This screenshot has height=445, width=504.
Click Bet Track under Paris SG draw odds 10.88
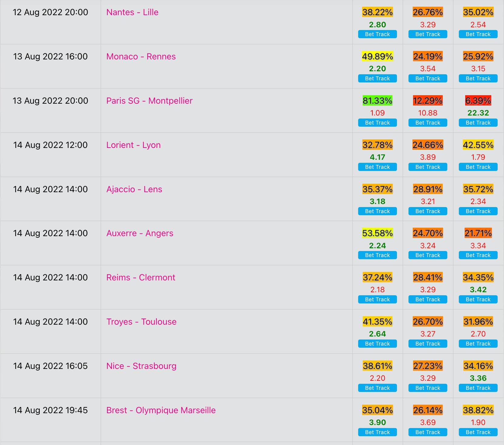[x=428, y=123]
